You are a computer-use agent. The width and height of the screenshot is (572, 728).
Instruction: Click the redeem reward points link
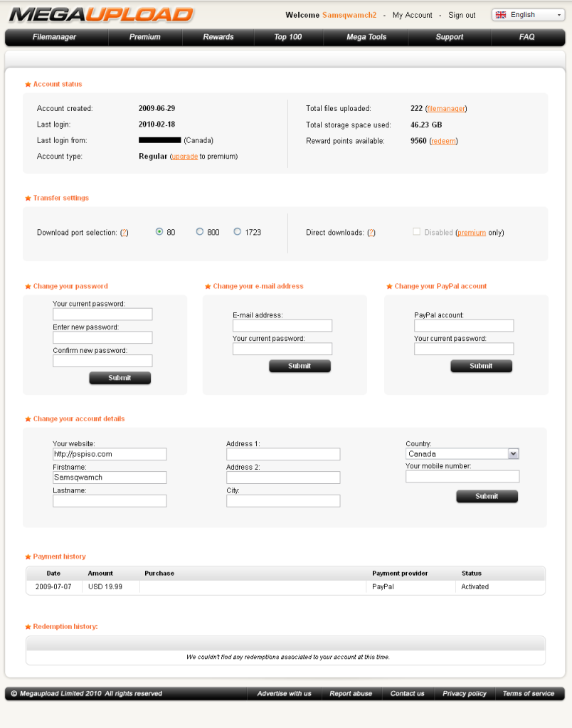[443, 141]
